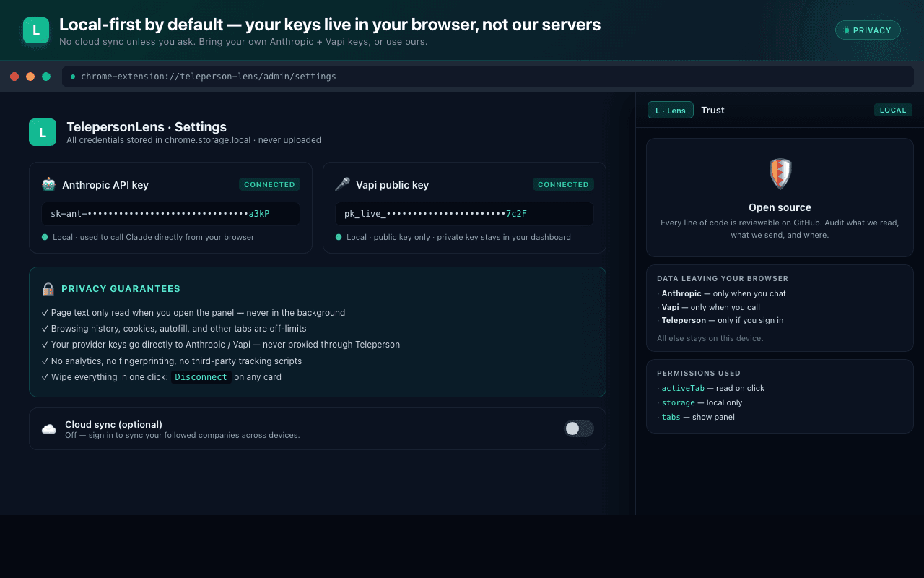This screenshot has width=924, height=578.
Task: Click 'All credentials stored in chrome.storage.local' subtitle
Action: click(x=193, y=140)
